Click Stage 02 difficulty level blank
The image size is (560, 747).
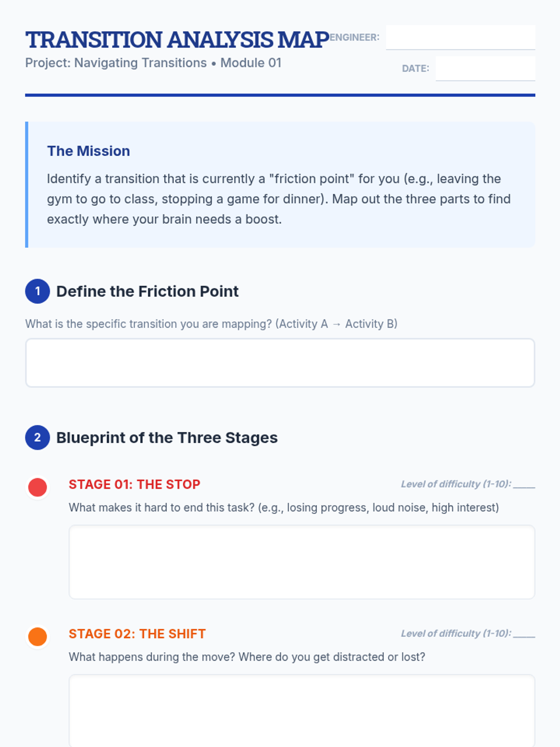(x=524, y=634)
